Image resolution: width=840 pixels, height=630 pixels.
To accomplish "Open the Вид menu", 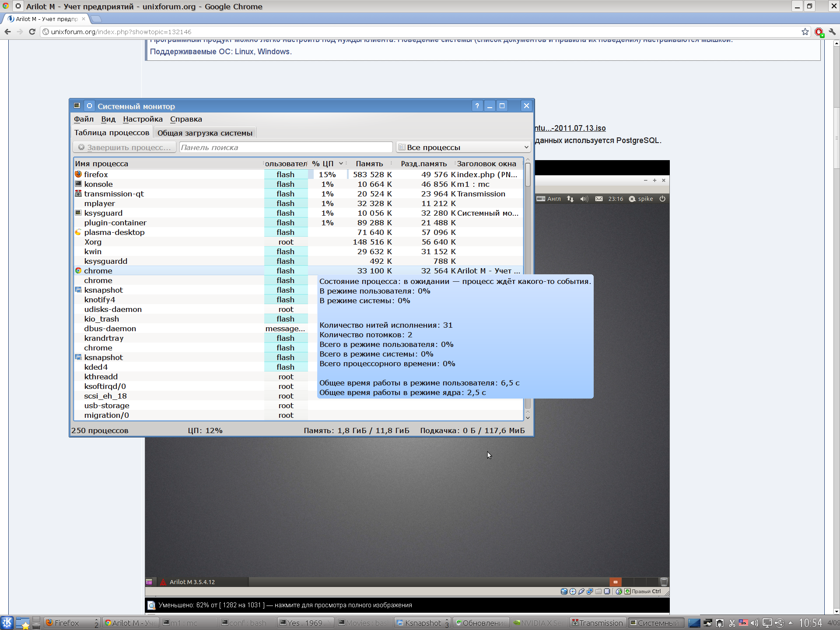I will 108,119.
